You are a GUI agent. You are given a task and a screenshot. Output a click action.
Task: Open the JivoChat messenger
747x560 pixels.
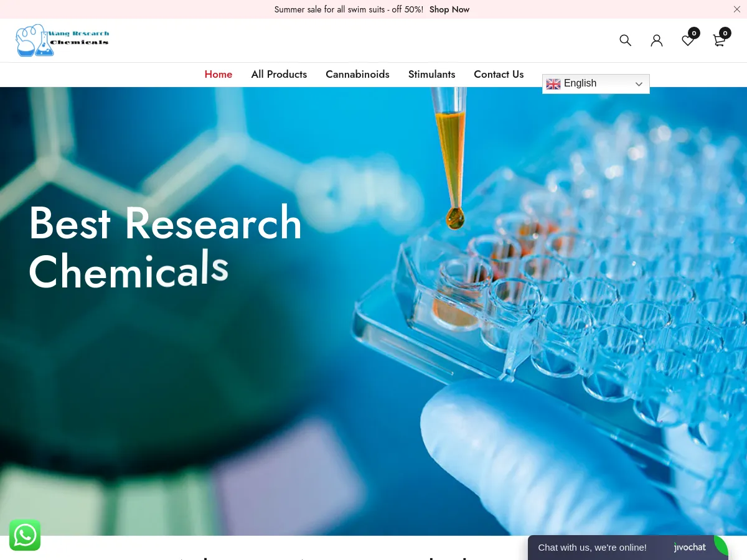[x=591, y=548]
